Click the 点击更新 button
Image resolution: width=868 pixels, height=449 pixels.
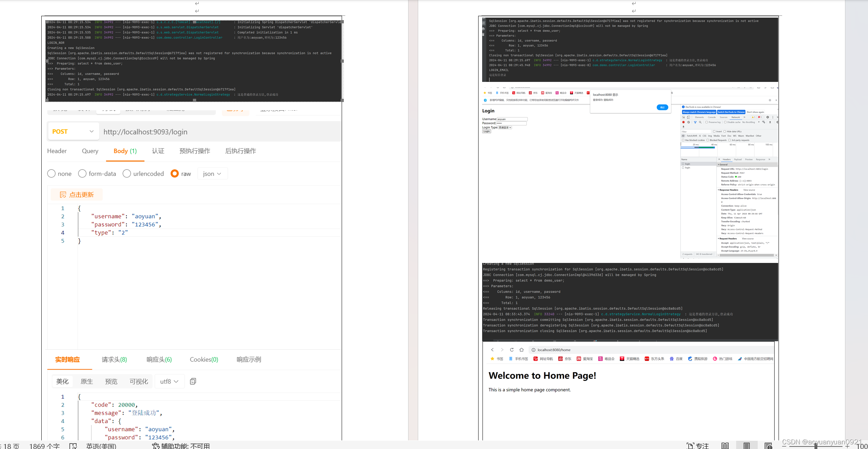77,195
